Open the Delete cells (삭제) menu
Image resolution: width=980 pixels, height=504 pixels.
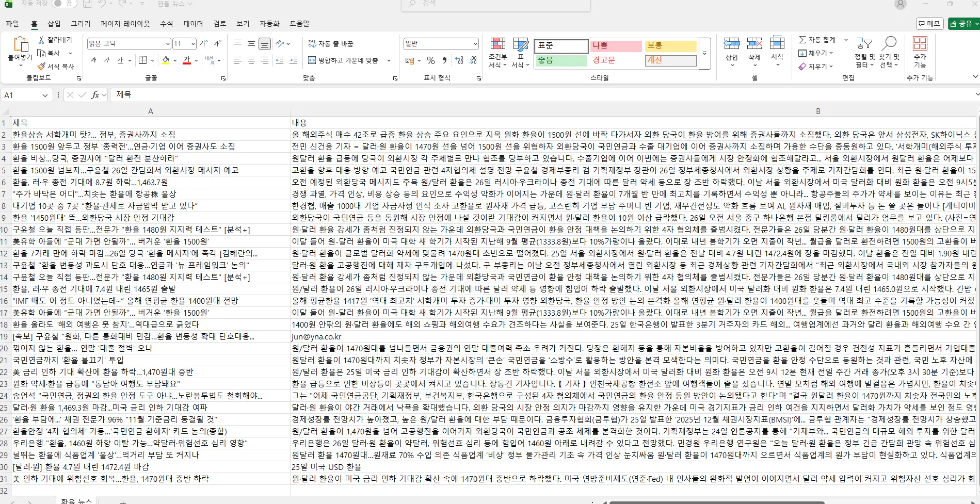[x=754, y=52]
